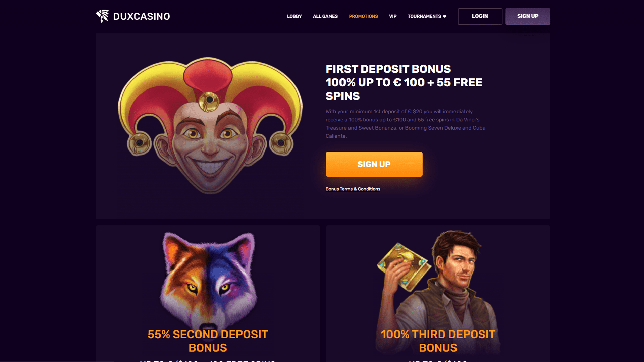
Task: Click the purple Sign Up header button
Action: pyautogui.click(x=528, y=16)
